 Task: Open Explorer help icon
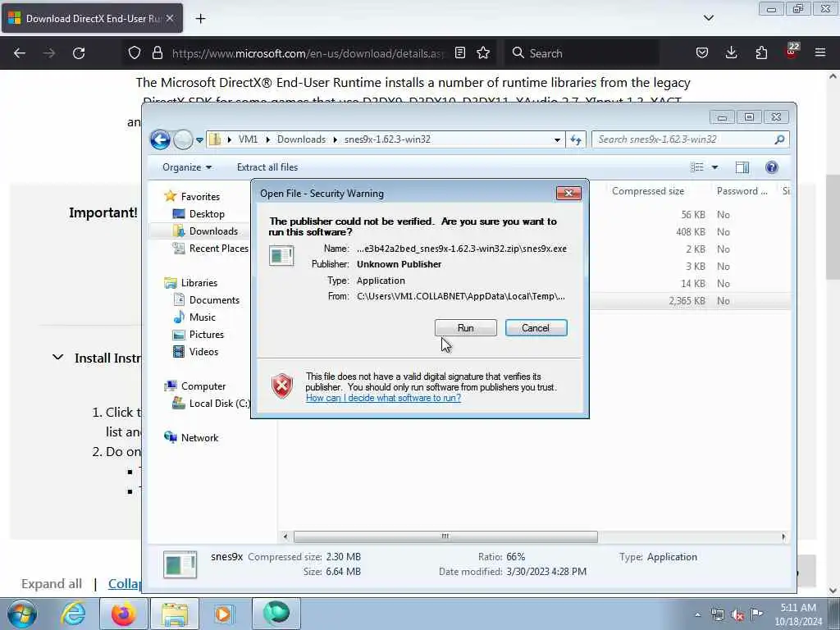[x=771, y=167]
